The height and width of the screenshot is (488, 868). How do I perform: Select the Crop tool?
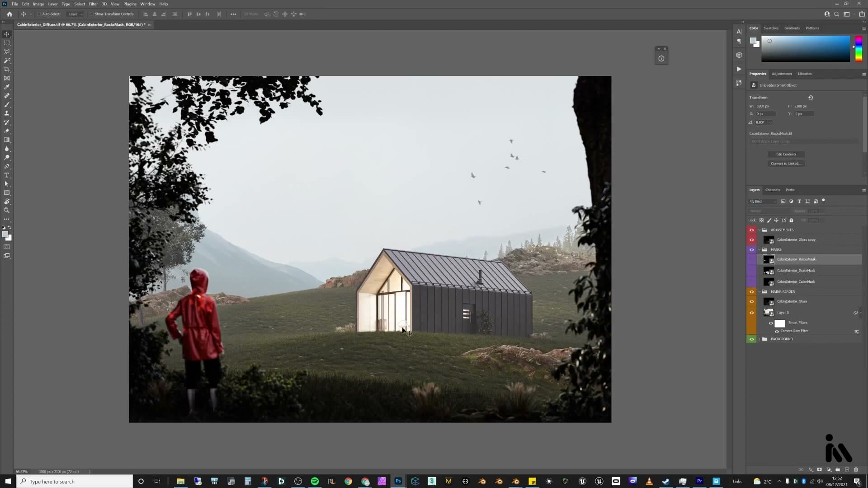coord(7,69)
